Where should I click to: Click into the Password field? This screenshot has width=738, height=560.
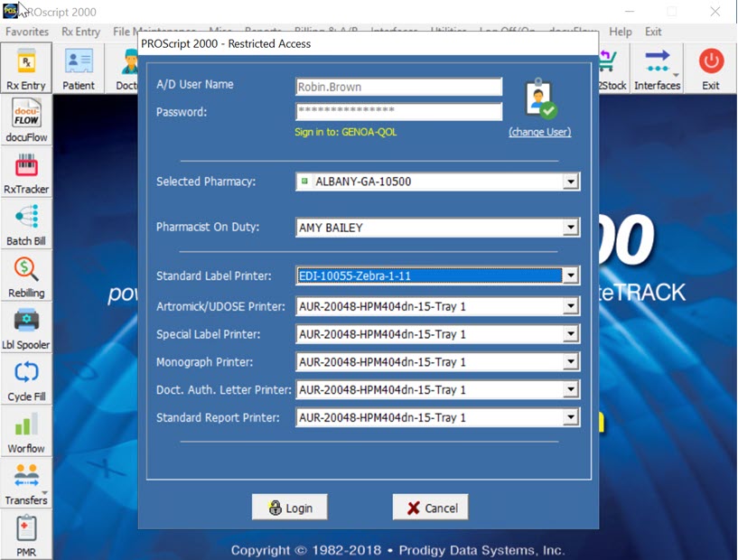398,112
